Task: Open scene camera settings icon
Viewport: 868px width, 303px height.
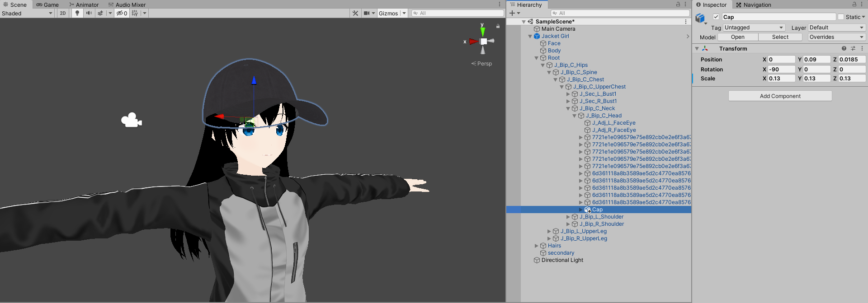Action: click(367, 13)
